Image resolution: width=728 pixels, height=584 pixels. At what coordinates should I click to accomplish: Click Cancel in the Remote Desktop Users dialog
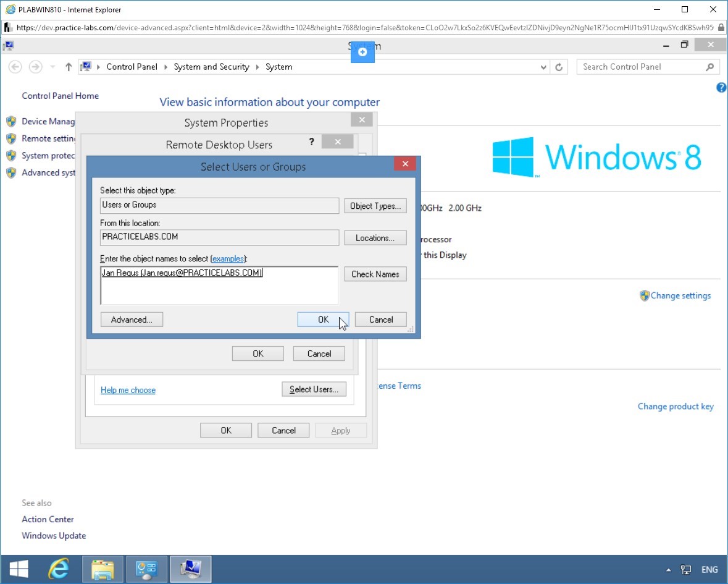(x=319, y=353)
